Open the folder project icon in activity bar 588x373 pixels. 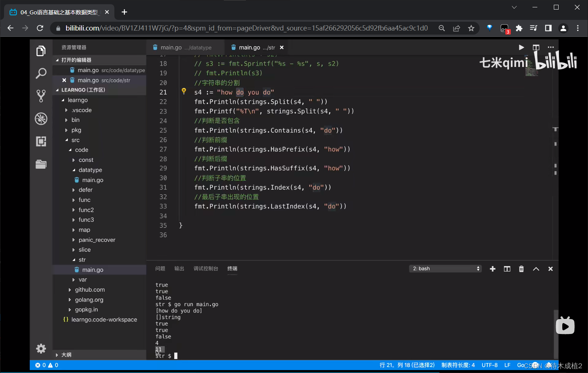pos(41,164)
